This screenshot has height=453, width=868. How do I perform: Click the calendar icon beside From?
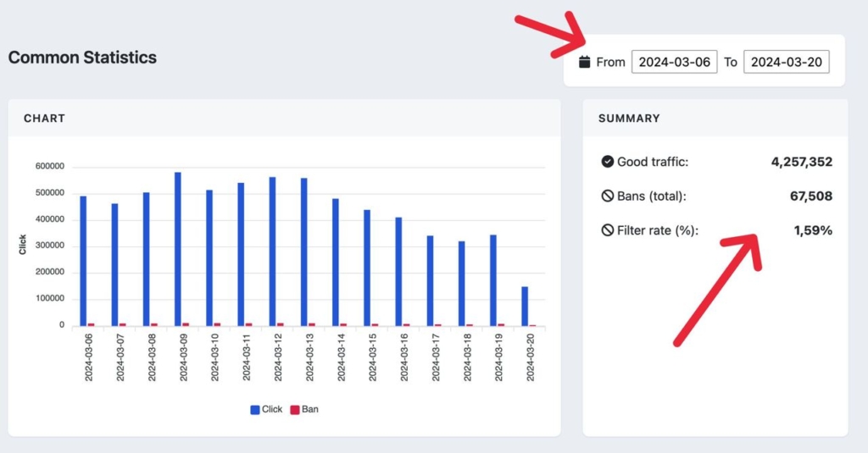584,62
